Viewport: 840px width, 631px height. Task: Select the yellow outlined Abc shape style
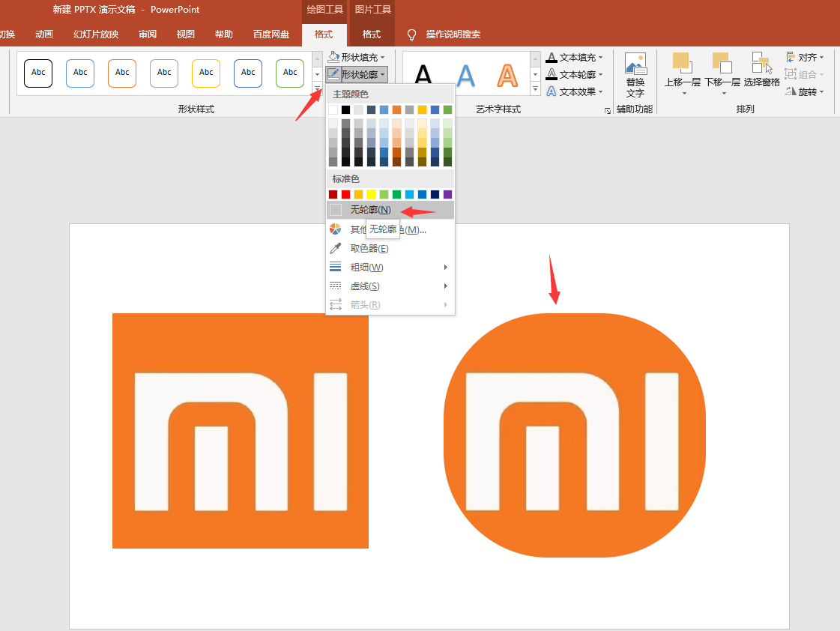206,73
